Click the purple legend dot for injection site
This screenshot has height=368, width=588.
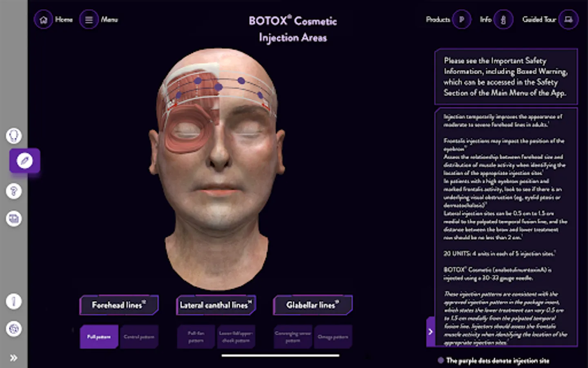point(441,360)
